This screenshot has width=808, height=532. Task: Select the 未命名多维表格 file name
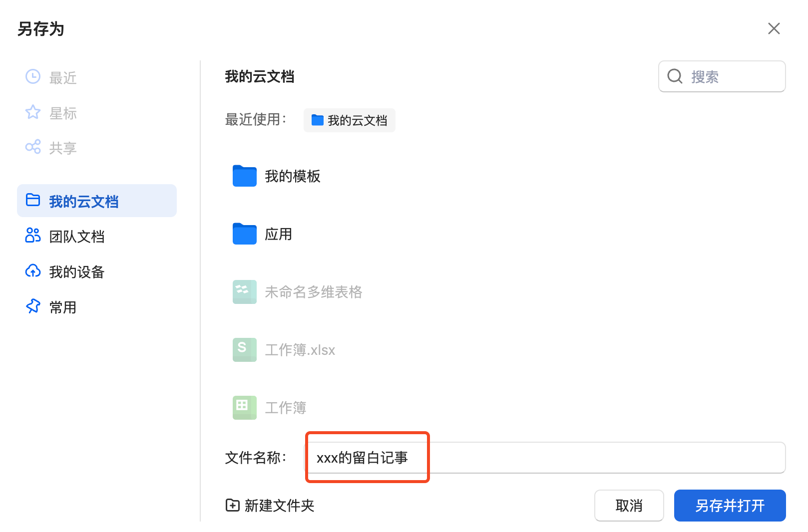[x=314, y=292]
